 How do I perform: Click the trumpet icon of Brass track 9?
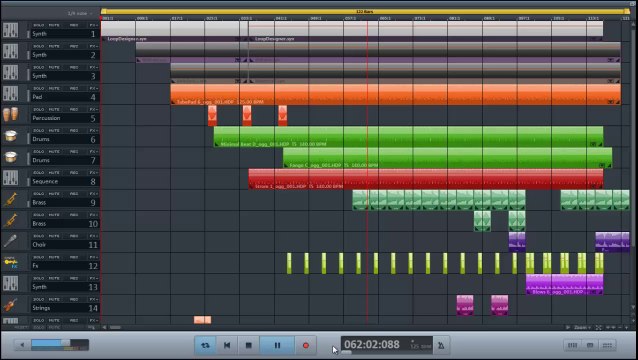[11, 199]
